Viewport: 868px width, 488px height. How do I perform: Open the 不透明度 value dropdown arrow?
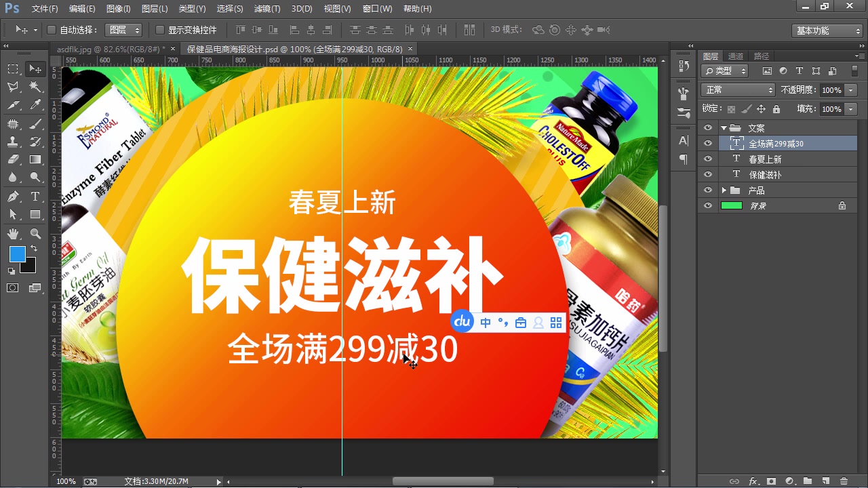(x=850, y=90)
